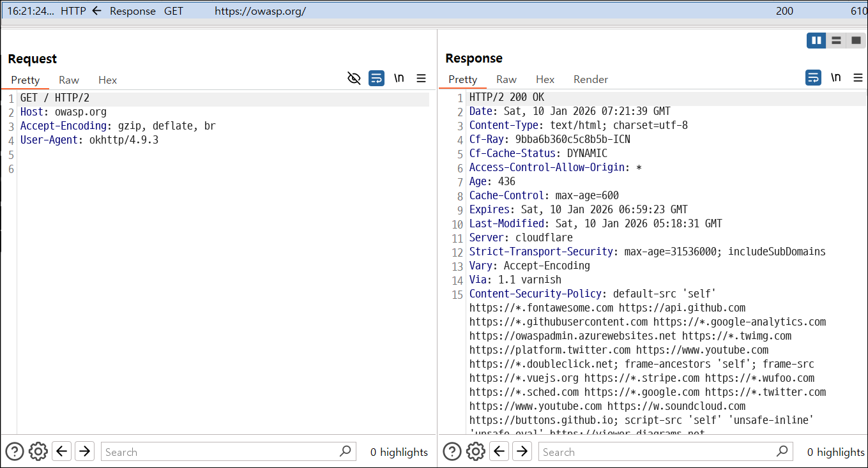Screen dimensions: 868x468
Task: Switch to combined tabbed layout icon
Action: [x=856, y=41]
